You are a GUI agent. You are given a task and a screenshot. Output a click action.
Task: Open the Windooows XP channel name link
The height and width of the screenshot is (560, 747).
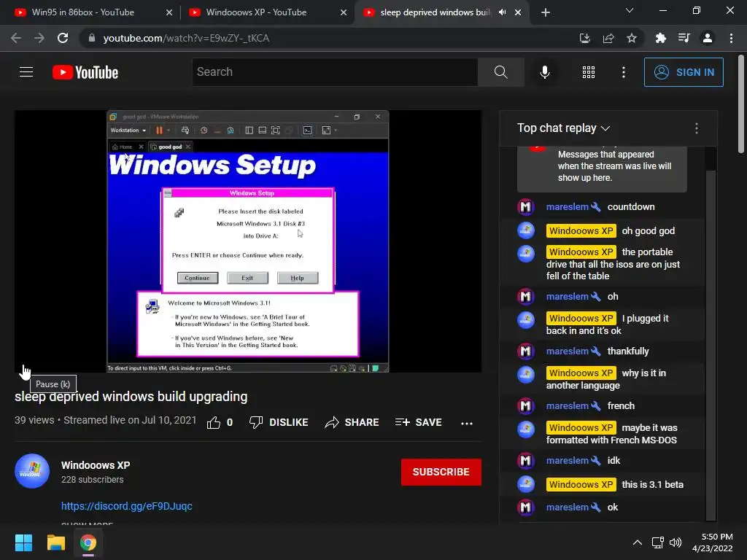coord(96,465)
